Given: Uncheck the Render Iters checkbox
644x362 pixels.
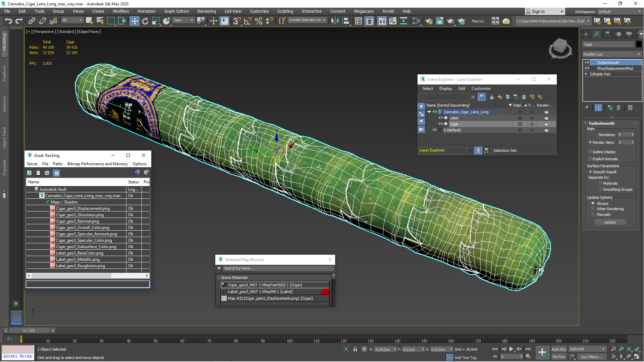Looking at the screenshot, I should (x=590, y=142).
